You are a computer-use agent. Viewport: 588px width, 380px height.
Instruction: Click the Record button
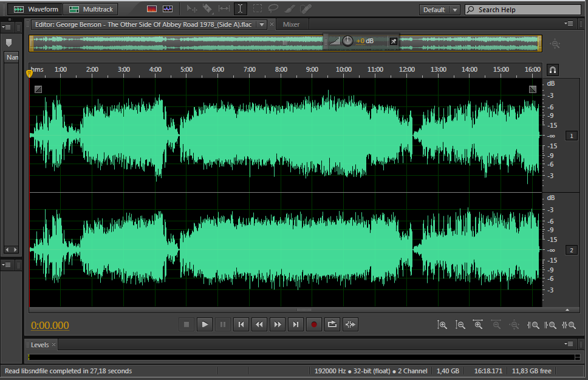coord(314,325)
